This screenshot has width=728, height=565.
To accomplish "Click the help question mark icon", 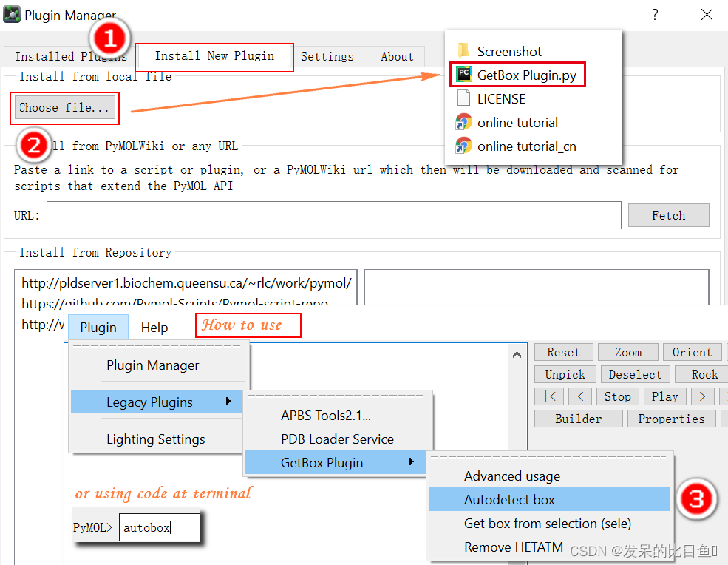I will click(x=655, y=15).
